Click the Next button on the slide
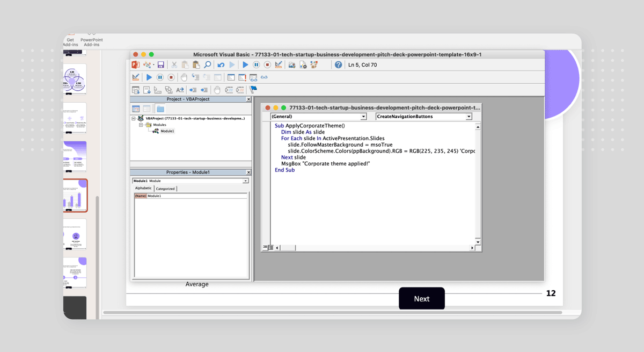 pos(422,299)
